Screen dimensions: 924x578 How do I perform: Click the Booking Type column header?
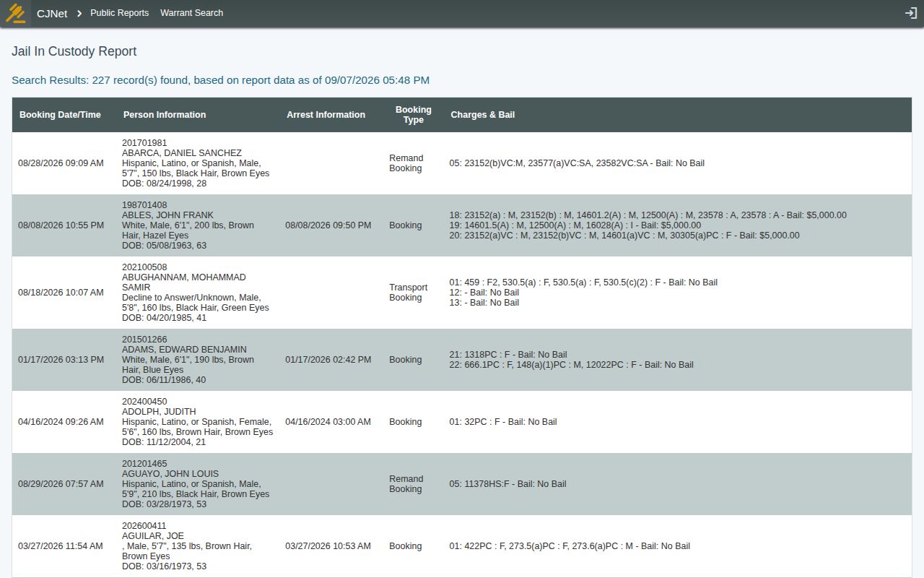pos(414,115)
